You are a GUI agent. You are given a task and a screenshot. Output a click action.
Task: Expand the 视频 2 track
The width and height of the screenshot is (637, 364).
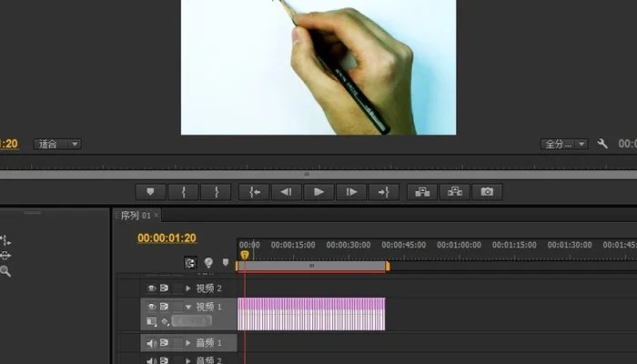[188, 288]
